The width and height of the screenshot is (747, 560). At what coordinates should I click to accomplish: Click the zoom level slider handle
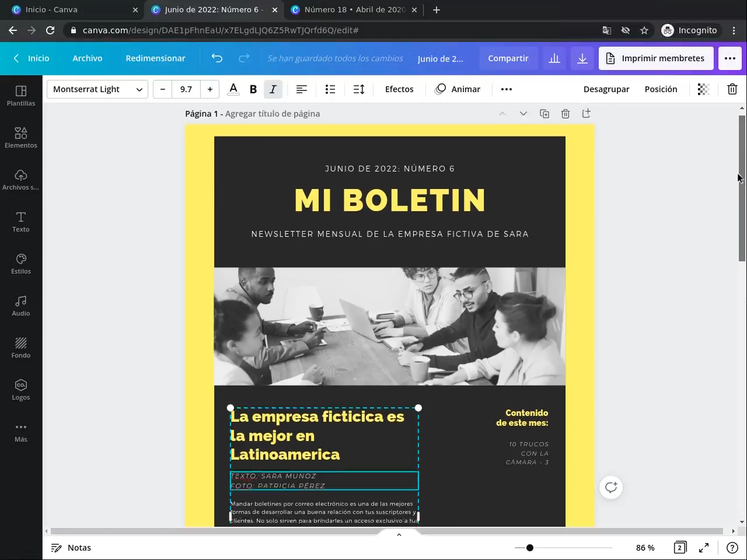(530, 548)
